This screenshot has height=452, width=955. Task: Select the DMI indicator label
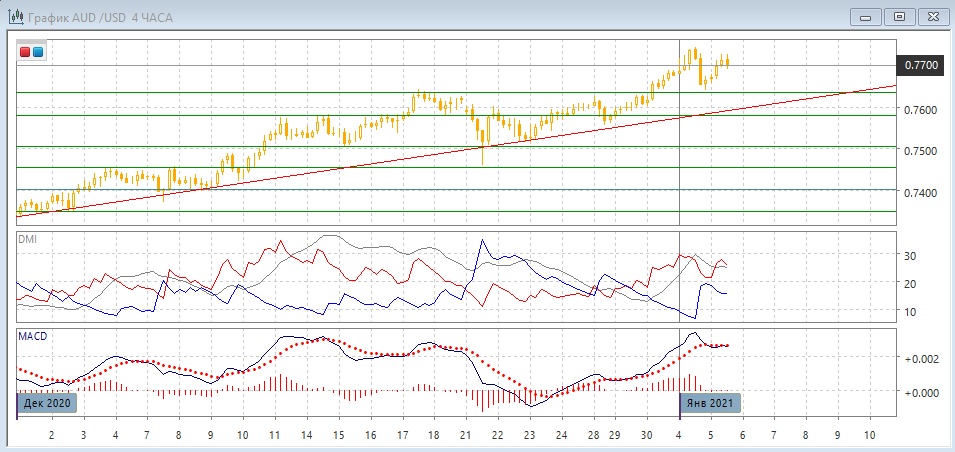click(x=27, y=239)
